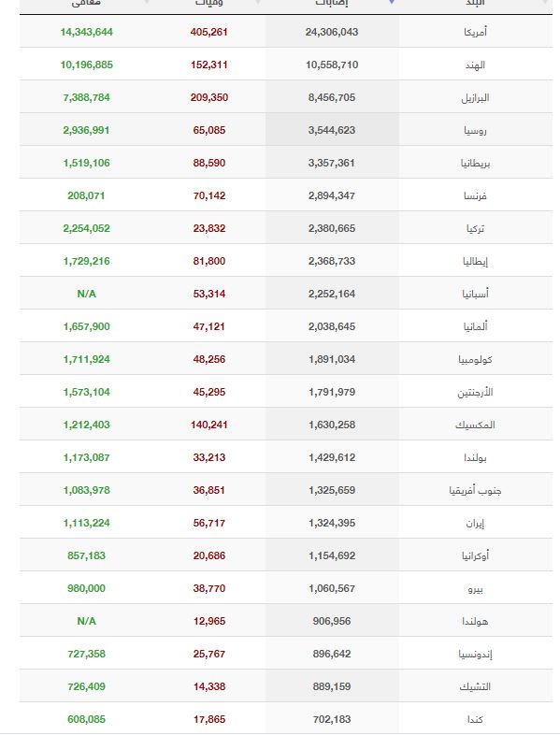This screenshot has width=560, height=735.
Task: Select the الهند country name
Action: tap(475, 65)
